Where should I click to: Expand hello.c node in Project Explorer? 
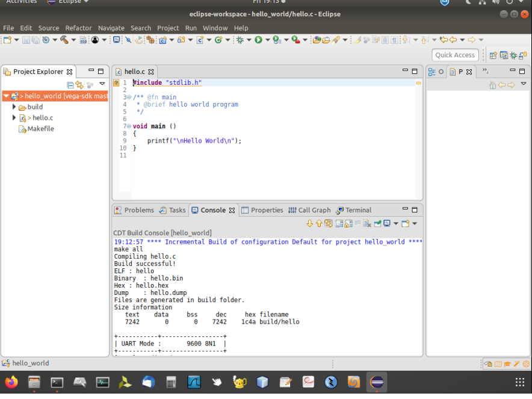coord(14,117)
